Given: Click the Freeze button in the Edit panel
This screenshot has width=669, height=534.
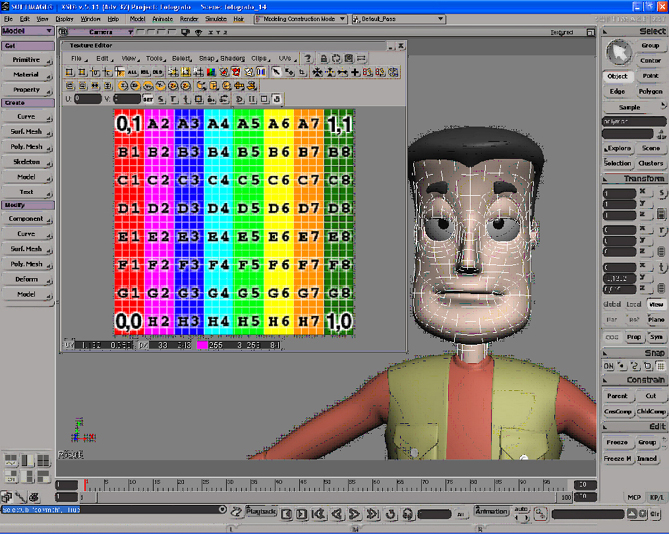Looking at the screenshot, I should [x=617, y=442].
